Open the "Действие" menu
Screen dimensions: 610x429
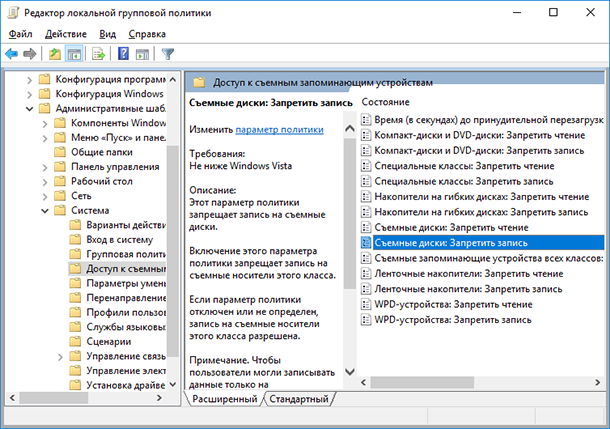click(66, 34)
